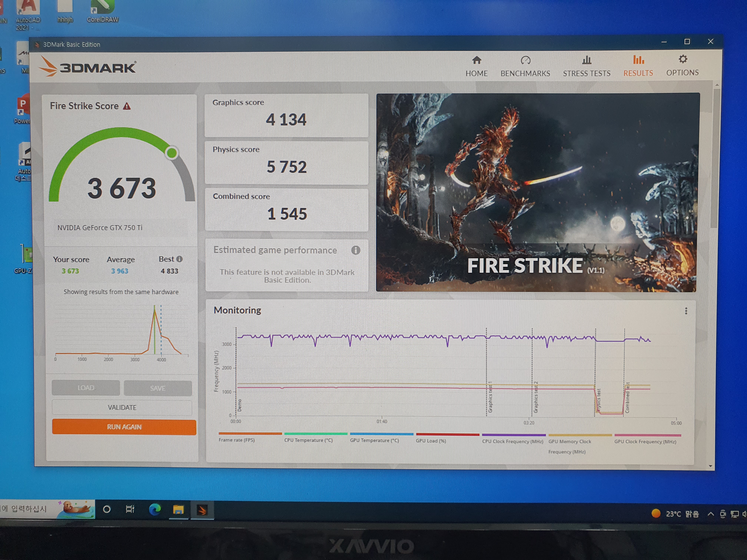747x560 pixels.
Task: Maximize the 3DMark window
Action: tap(687, 41)
